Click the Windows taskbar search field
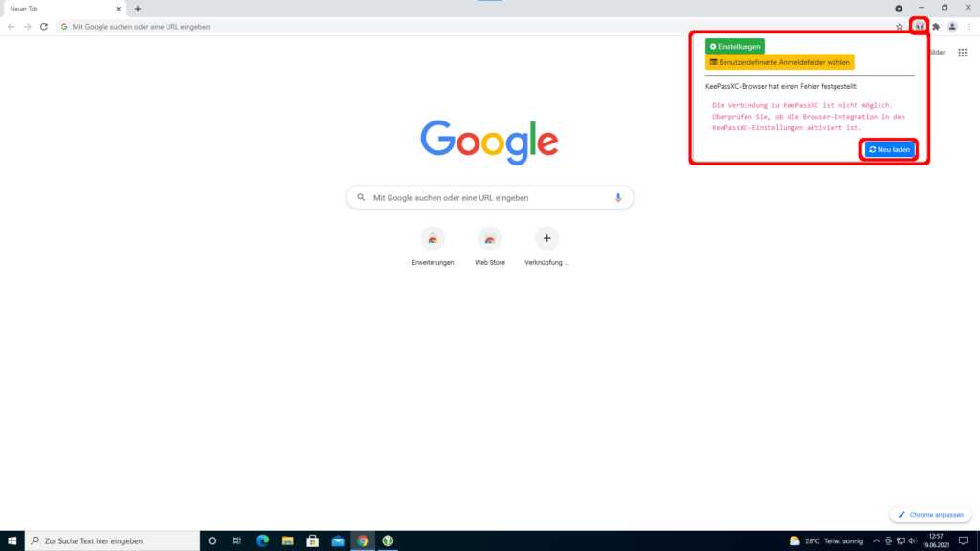The width and height of the screenshot is (980, 551). [113, 541]
